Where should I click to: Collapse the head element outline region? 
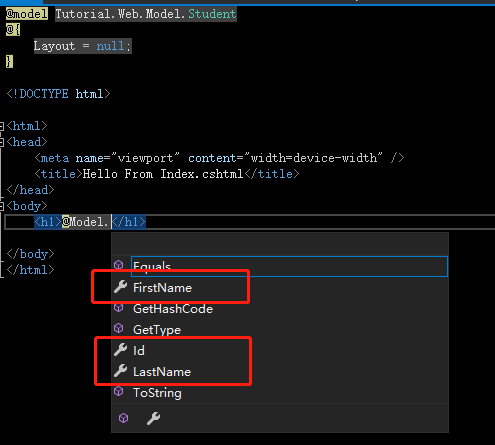pyautogui.click(x=2, y=142)
